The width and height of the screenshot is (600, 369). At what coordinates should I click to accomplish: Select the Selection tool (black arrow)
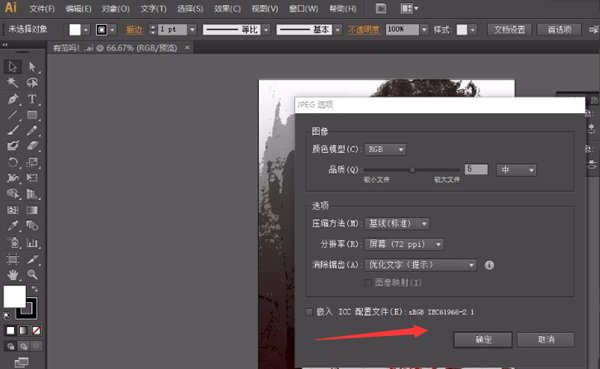pos(13,67)
